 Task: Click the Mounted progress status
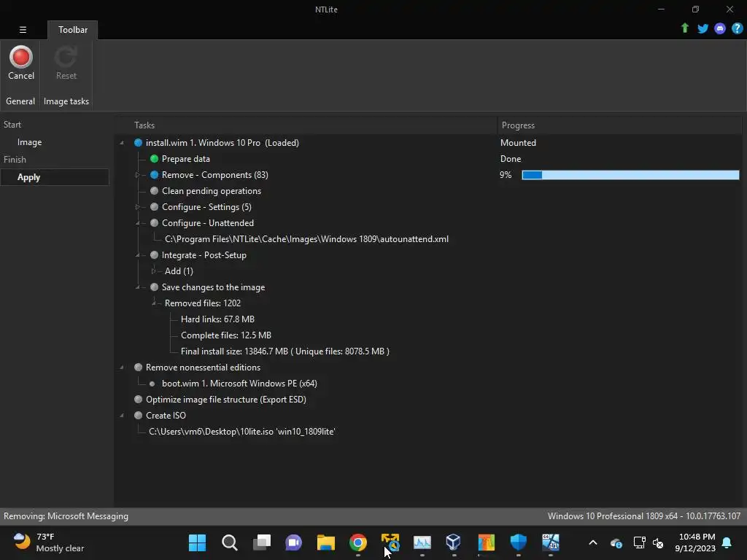[x=518, y=143]
